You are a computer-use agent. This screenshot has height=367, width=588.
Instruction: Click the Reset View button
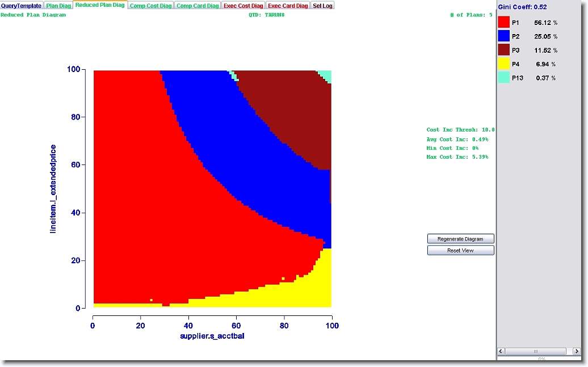click(460, 250)
